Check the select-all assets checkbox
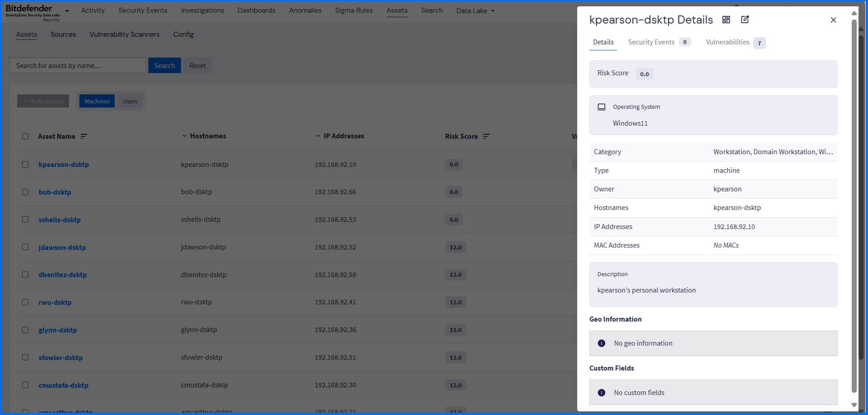 pyautogui.click(x=25, y=137)
